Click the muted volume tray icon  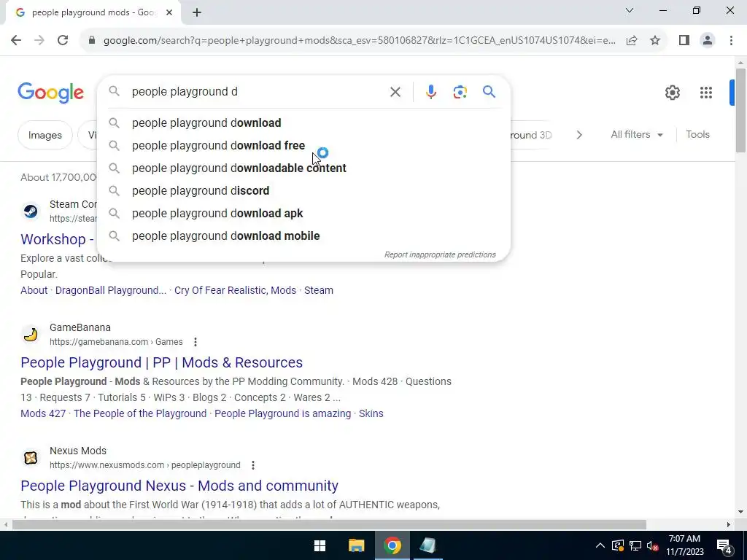653,545
